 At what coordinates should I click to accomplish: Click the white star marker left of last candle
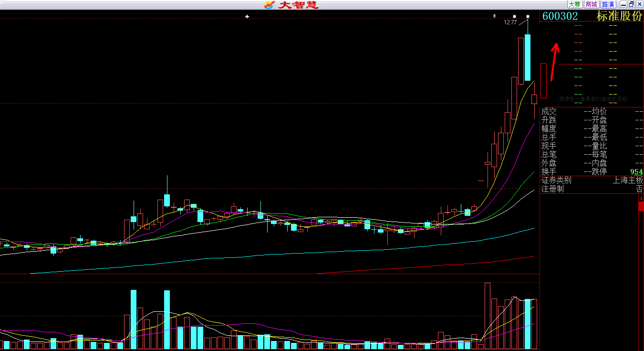(514, 17)
